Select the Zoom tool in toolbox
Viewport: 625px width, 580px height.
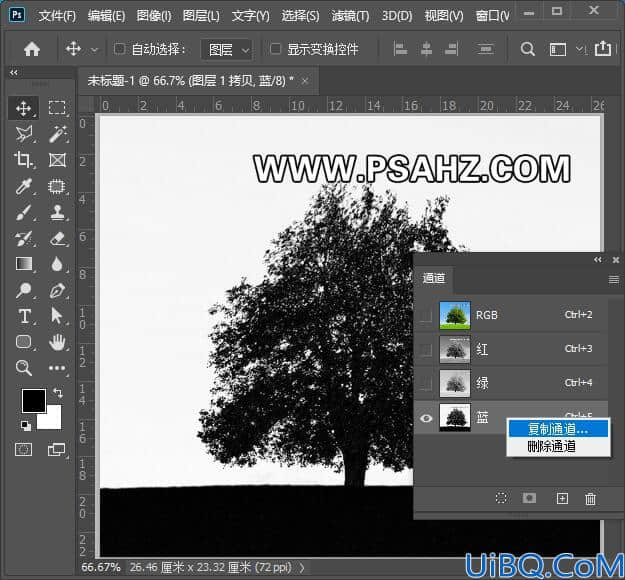(24, 368)
